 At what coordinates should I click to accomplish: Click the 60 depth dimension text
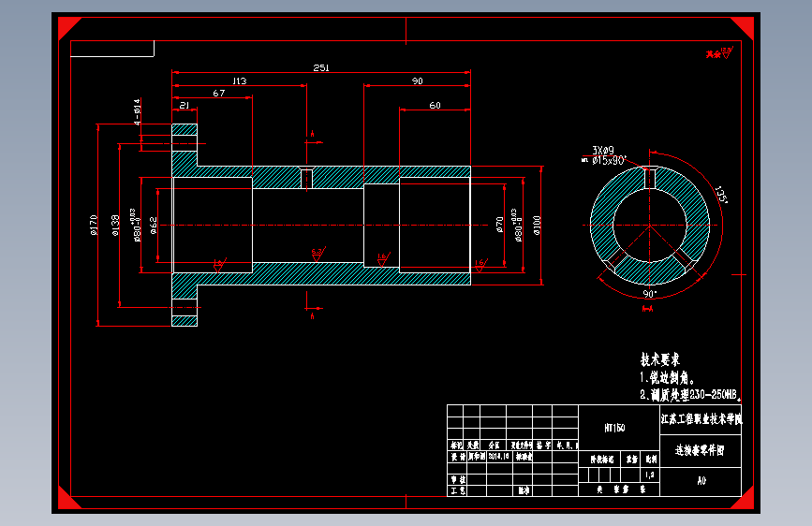(x=435, y=105)
